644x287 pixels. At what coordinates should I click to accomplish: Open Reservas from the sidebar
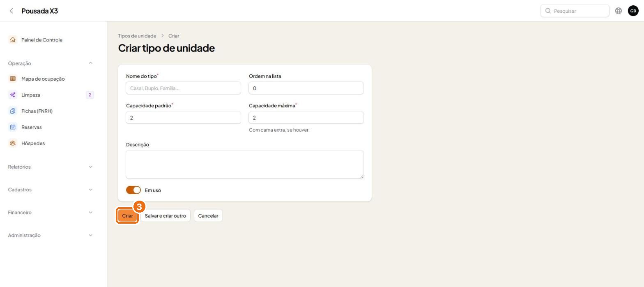pyautogui.click(x=51, y=127)
